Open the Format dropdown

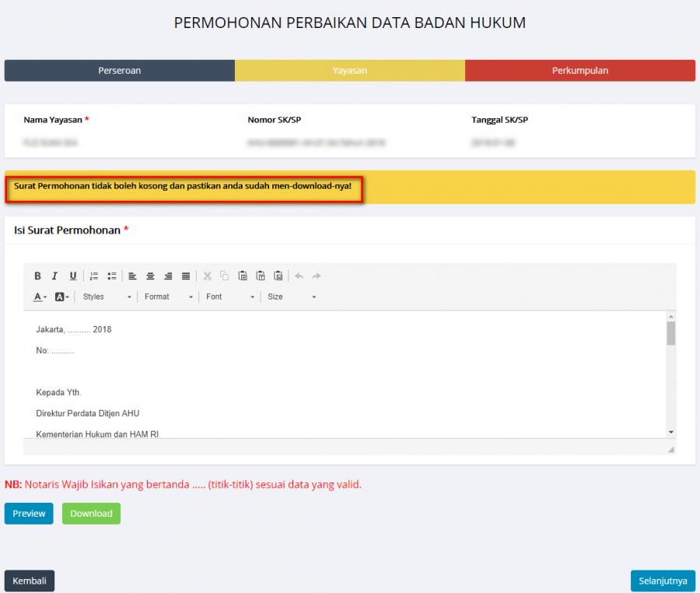point(168,297)
